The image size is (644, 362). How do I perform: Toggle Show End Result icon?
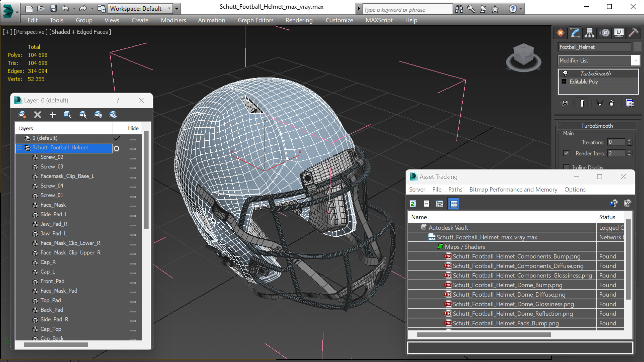[x=582, y=103]
